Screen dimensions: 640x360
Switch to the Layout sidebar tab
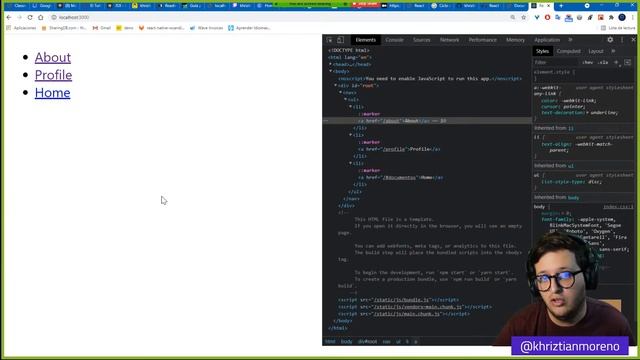[596, 51]
